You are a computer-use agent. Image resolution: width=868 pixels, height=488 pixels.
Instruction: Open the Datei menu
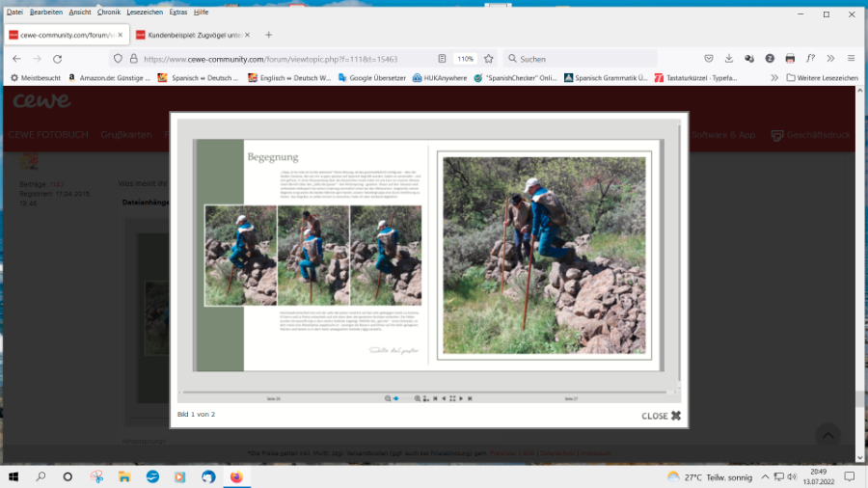(x=14, y=13)
